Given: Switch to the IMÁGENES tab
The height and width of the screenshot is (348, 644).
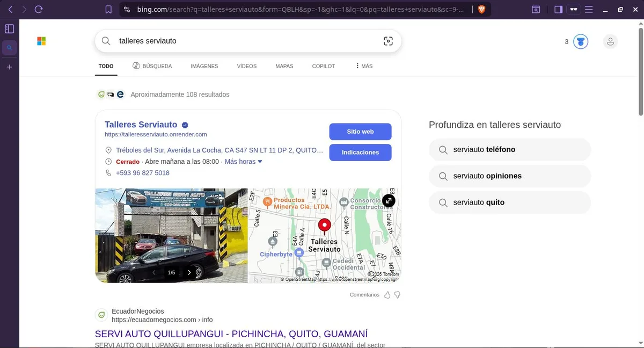Looking at the screenshot, I should point(204,66).
